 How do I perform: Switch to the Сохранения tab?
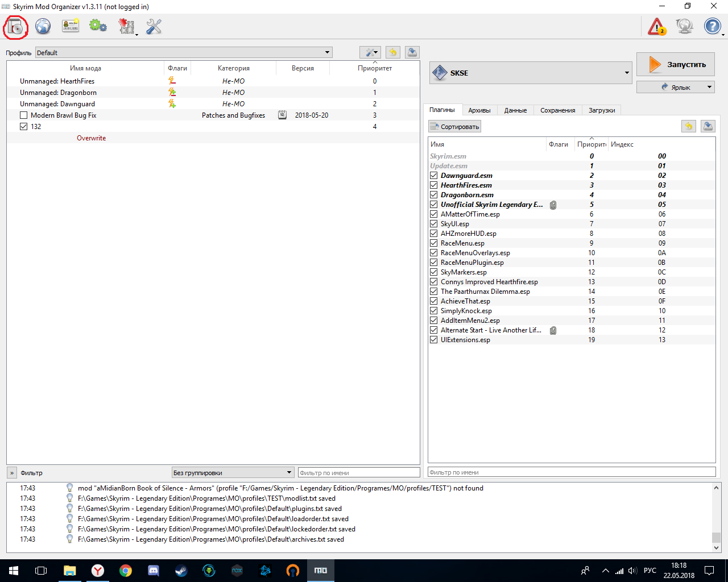point(557,110)
